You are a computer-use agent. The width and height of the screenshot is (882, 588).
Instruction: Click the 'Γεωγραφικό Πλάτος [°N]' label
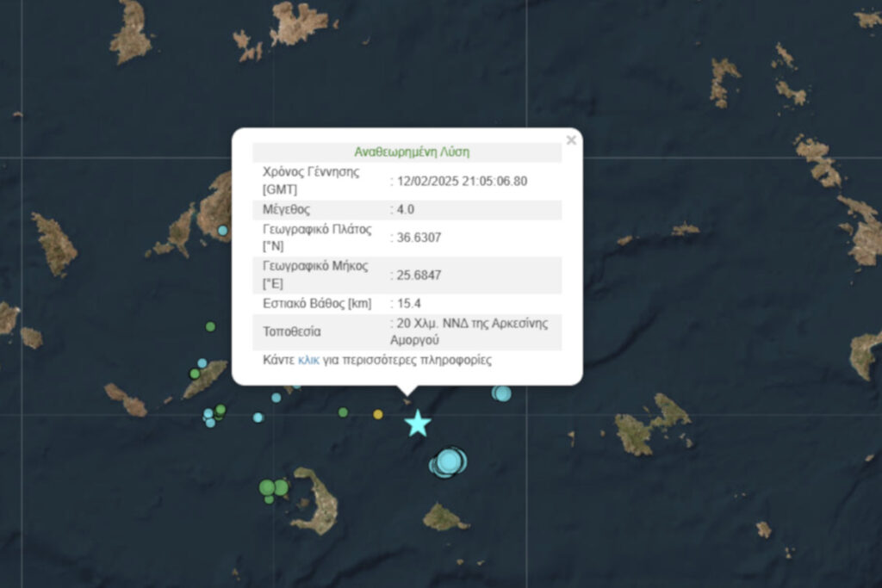(x=317, y=238)
